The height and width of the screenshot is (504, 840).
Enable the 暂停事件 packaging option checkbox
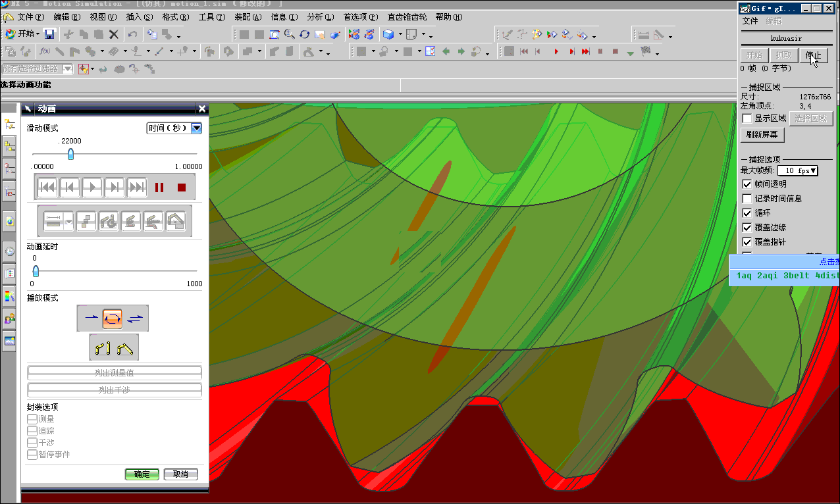(x=32, y=455)
